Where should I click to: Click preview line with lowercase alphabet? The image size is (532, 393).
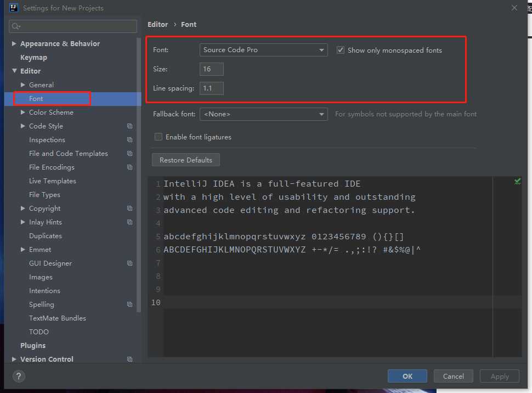284,237
